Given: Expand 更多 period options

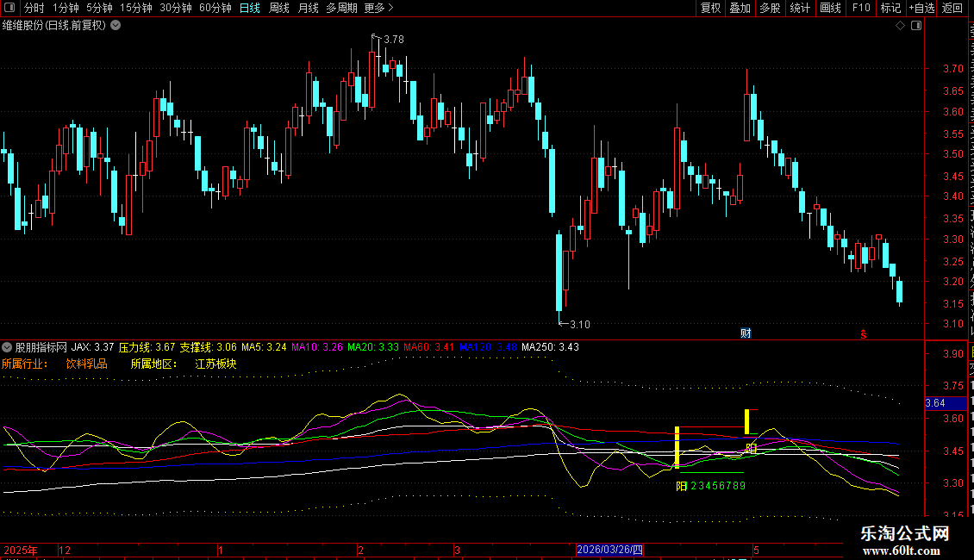Looking at the screenshot, I should pos(378,8).
